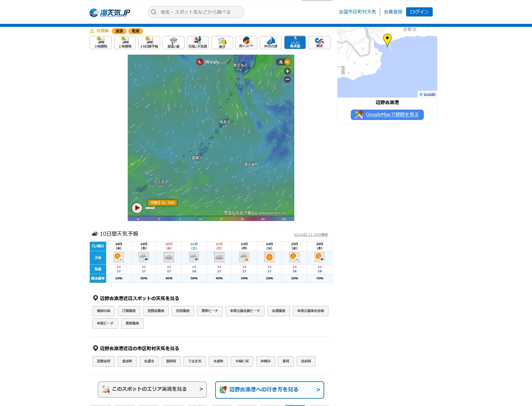Switch to the 1時間毎 hourly tab
Image resolution: width=532 pixels, height=406 pixels.
pos(125,42)
